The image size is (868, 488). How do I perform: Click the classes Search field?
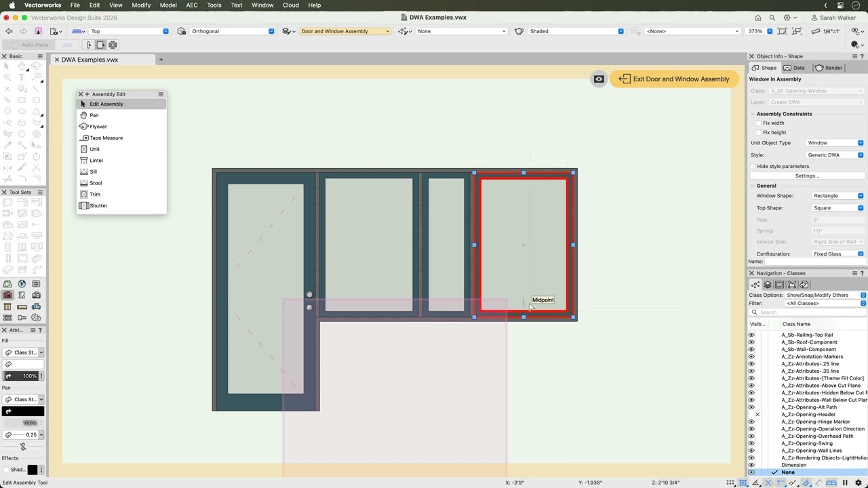[x=807, y=312]
